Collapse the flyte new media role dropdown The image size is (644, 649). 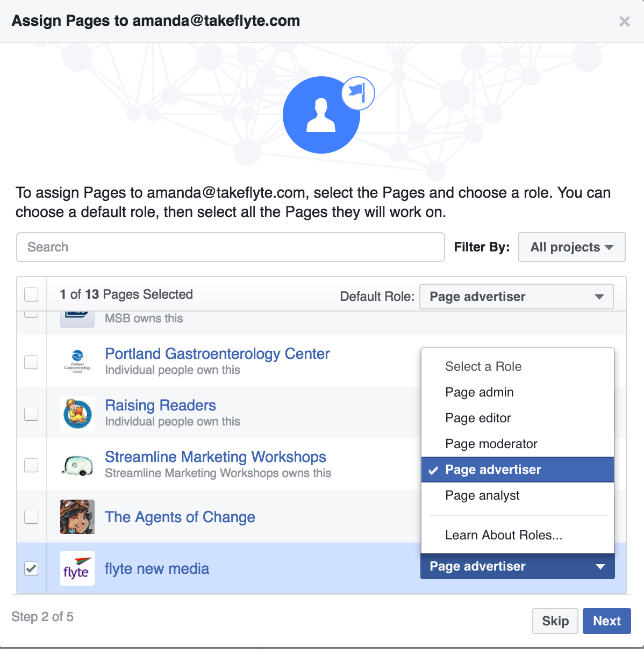517,566
